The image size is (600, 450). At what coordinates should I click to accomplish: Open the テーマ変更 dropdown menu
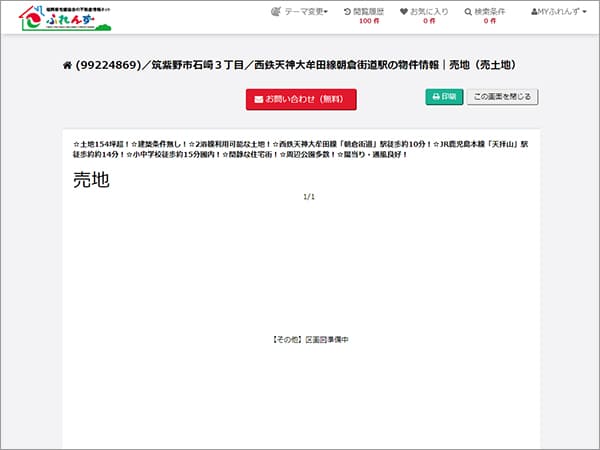pos(299,12)
